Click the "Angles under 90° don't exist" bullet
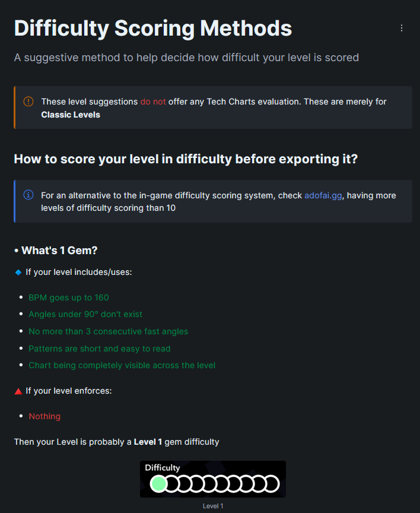This screenshot has height=513, width=420. click(85, 314)
